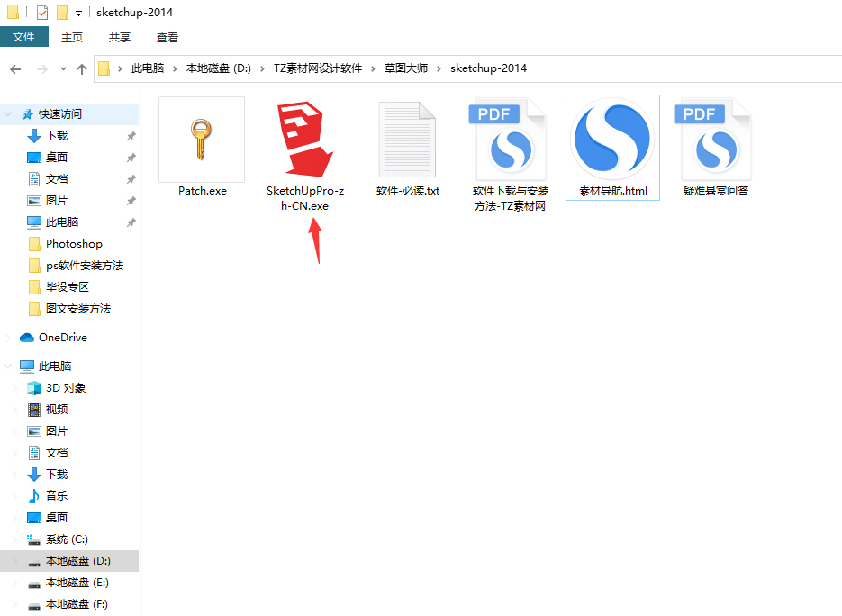Screen dimensions: 842x616
Task: Expand the chevron after TZ素材网设计软件 in path
Action: point(373,68)
